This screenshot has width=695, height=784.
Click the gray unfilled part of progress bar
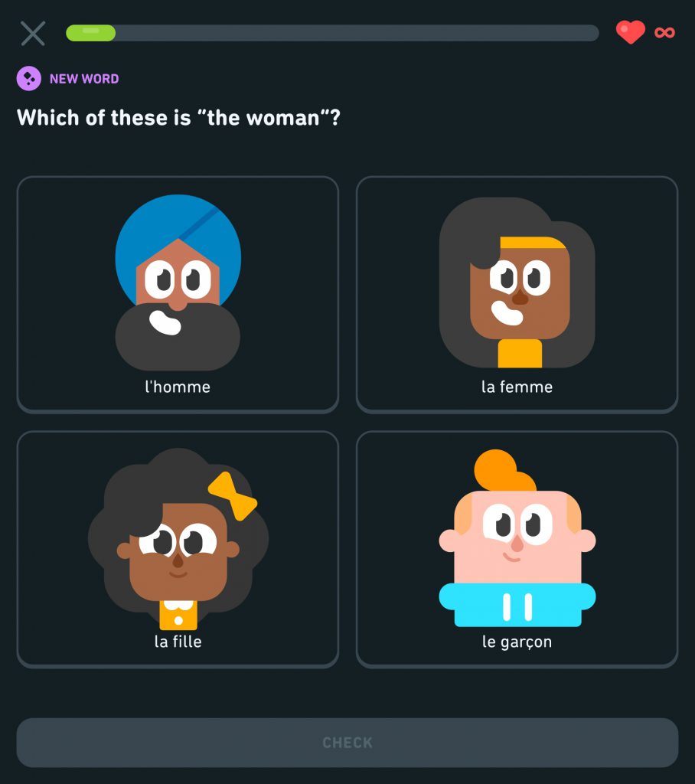357,33
